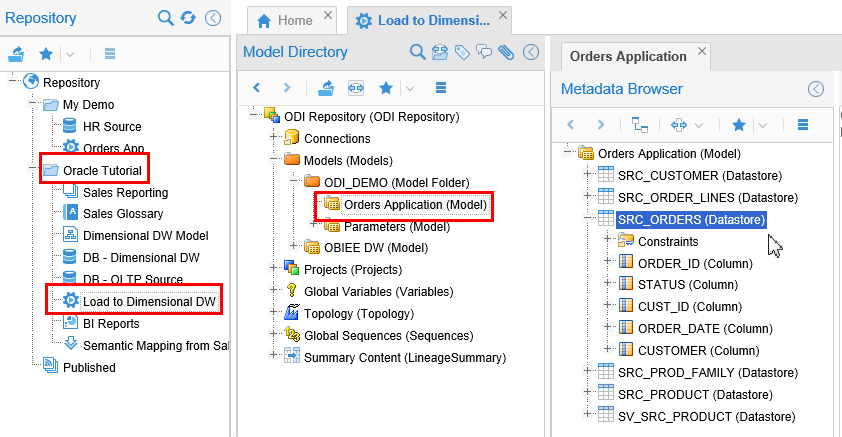Select SRC_PROD_FAMILY (Datastore) row
This screenshot has width=842, height=437.
coord(708,373)
